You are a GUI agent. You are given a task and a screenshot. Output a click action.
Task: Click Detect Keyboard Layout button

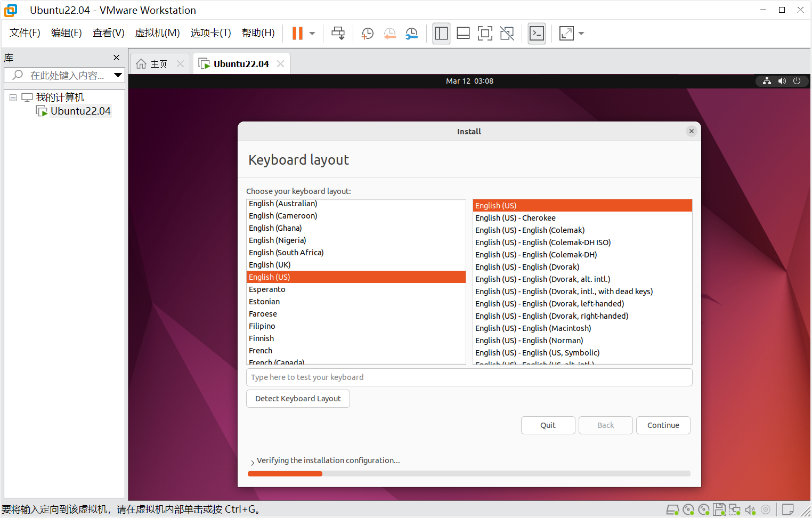click(298, 399)
